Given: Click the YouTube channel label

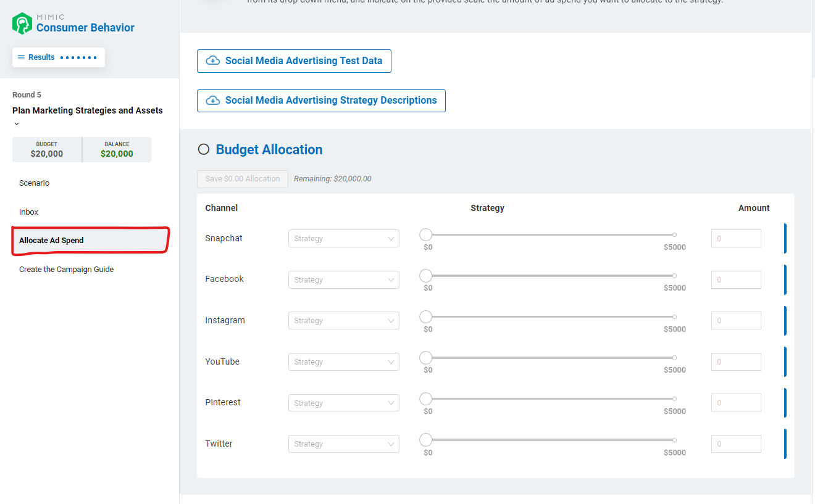Looking at the screenshot, I should tap(222, 362).
